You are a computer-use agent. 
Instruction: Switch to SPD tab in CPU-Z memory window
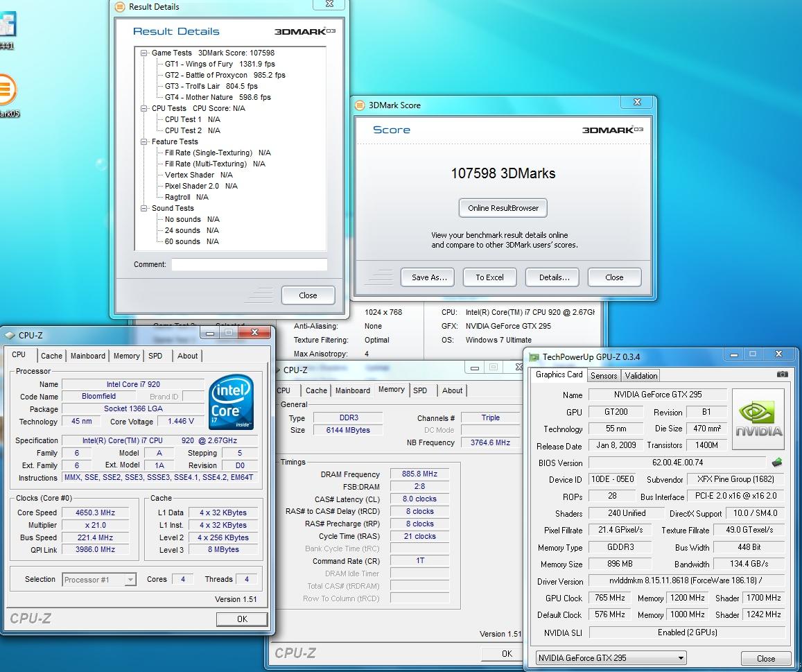(x=420, y=390)
